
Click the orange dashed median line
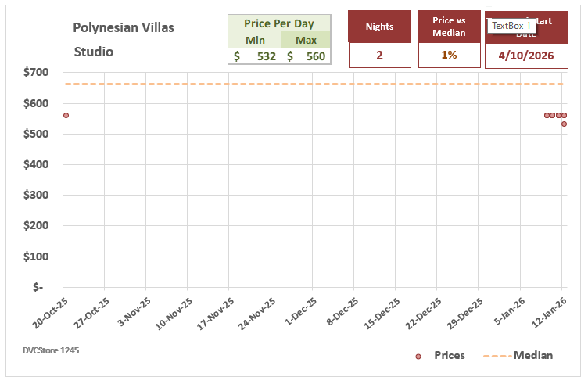tap(313, 84)
